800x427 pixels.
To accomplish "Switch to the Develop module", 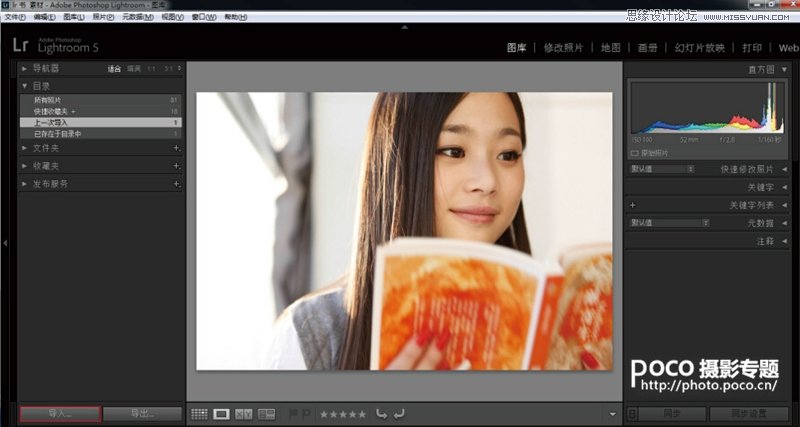I will (563, 48).
